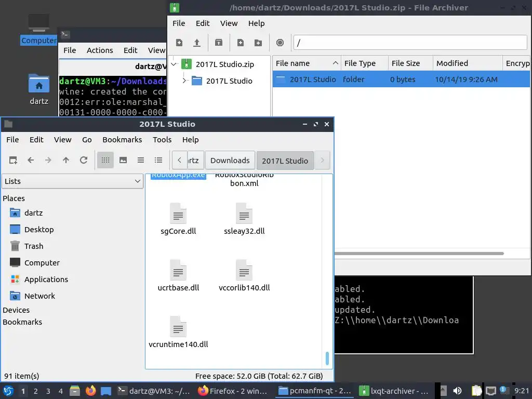The width and height of the screenshot is (532, 399).
Task: Open Computer in Places sidebar
Action: tap(42, 262)
